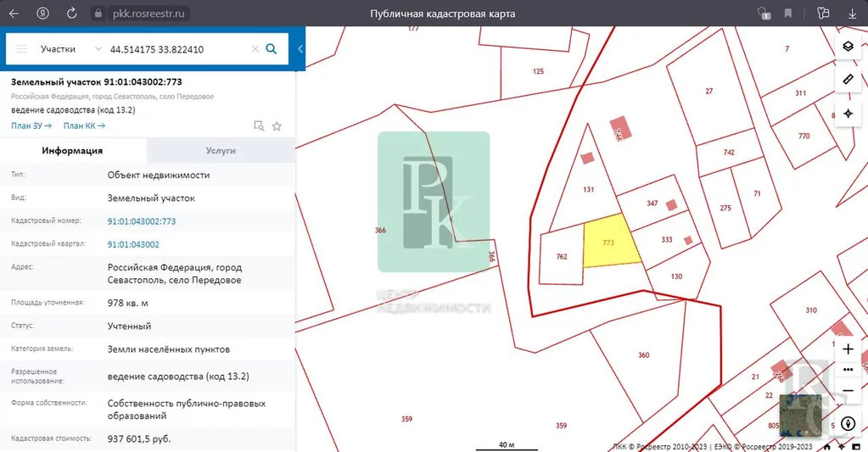
Task: Click the area value '978 кв. м'
Action: click(128, 304)
